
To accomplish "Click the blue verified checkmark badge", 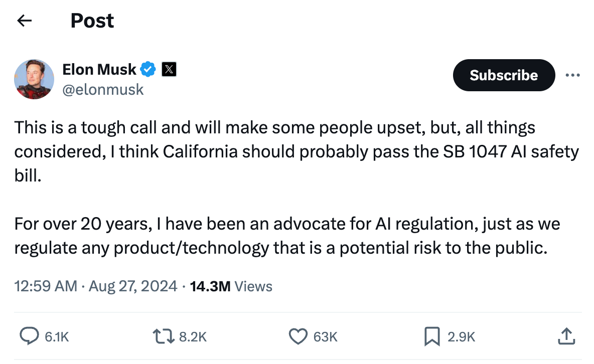I will [147, 69].
